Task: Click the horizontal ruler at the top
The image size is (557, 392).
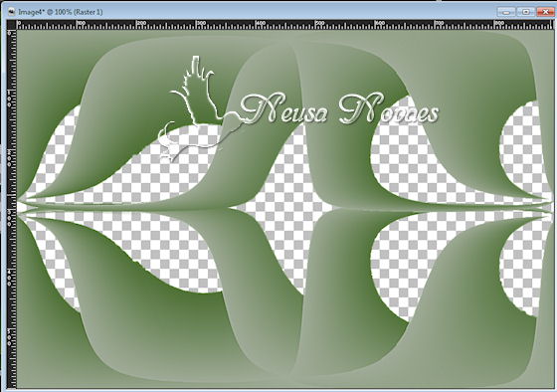Action: pyautogui.click(x=285, y=25)
